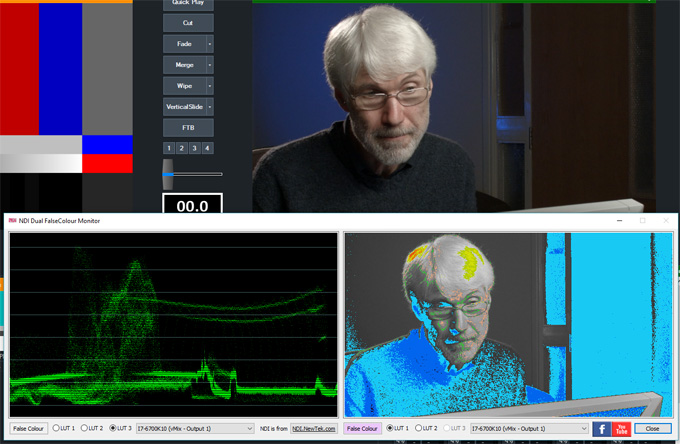The image size is (680, 444).
Task: Click the VerticalSlide transition button
Action: 184,107
